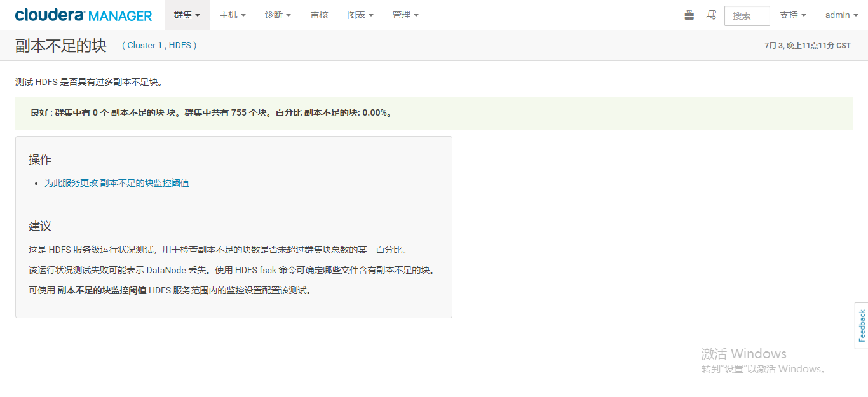This screenshot has width=868, height=397.
Task: View Running Commands via the scroll icon
Action: 712,14
